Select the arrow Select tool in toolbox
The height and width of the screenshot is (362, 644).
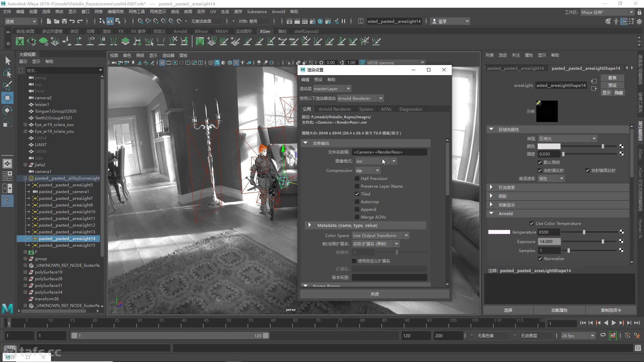[8, 61]
